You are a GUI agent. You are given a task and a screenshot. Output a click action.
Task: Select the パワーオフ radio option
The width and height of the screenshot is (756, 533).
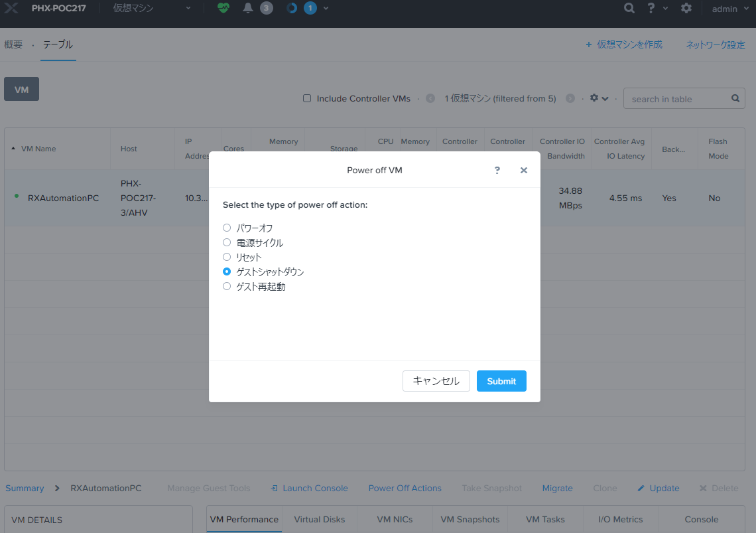point(227,228)
